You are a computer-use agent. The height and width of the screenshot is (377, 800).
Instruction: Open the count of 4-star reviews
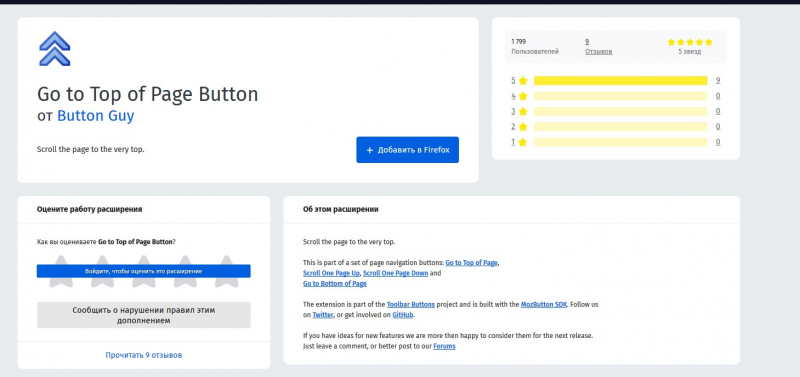click(x=718, y=96)
